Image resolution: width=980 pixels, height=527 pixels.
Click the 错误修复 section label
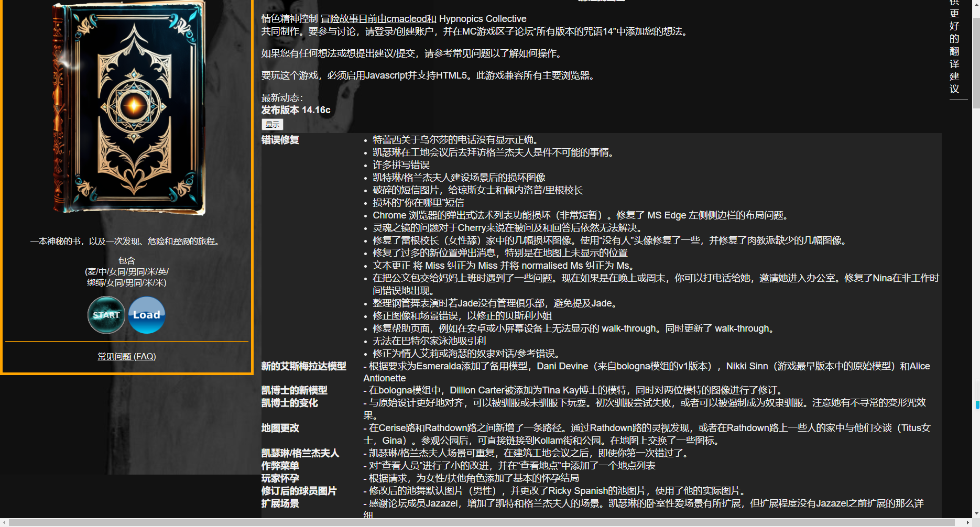(280, 140)
